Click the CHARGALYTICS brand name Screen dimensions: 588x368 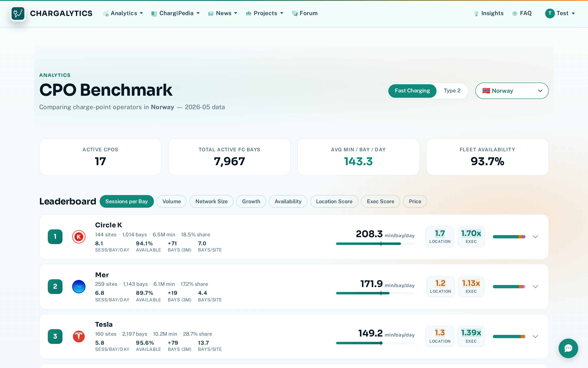point(61,13)
